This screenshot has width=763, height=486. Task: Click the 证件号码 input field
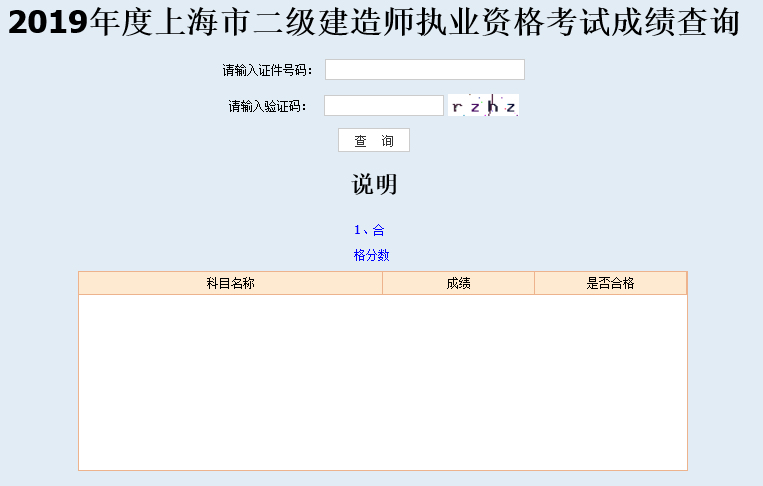[424, 69]
